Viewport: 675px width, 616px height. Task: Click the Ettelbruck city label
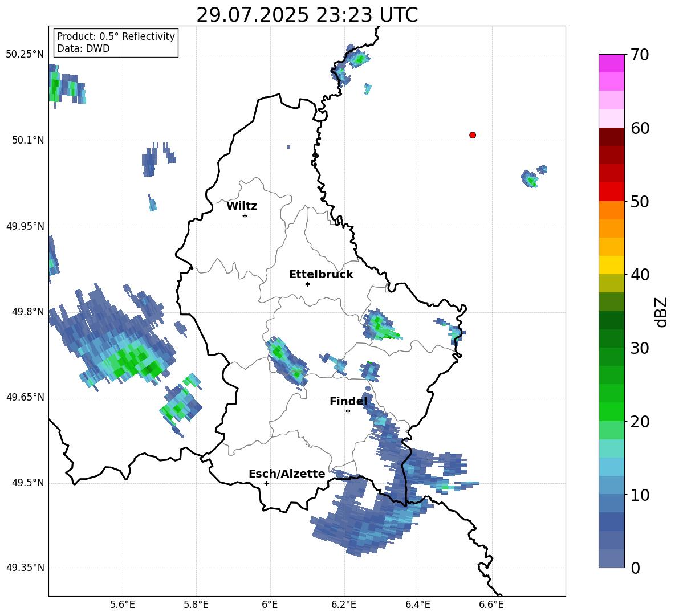click(321, 275)
